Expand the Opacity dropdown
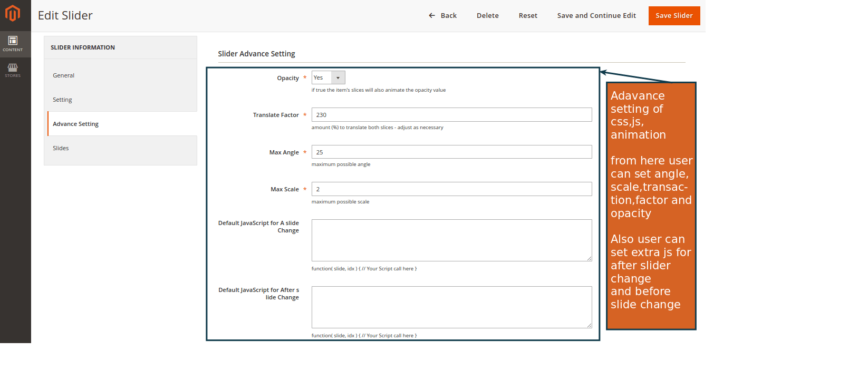Viewport: 868px width, 380px height. pos(328,78)
